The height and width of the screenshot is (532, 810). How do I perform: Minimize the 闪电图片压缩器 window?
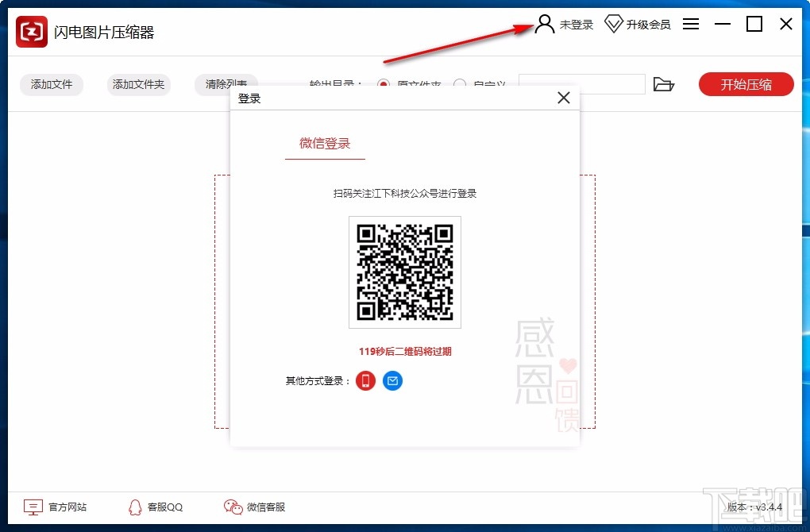[x=722, y=24]
